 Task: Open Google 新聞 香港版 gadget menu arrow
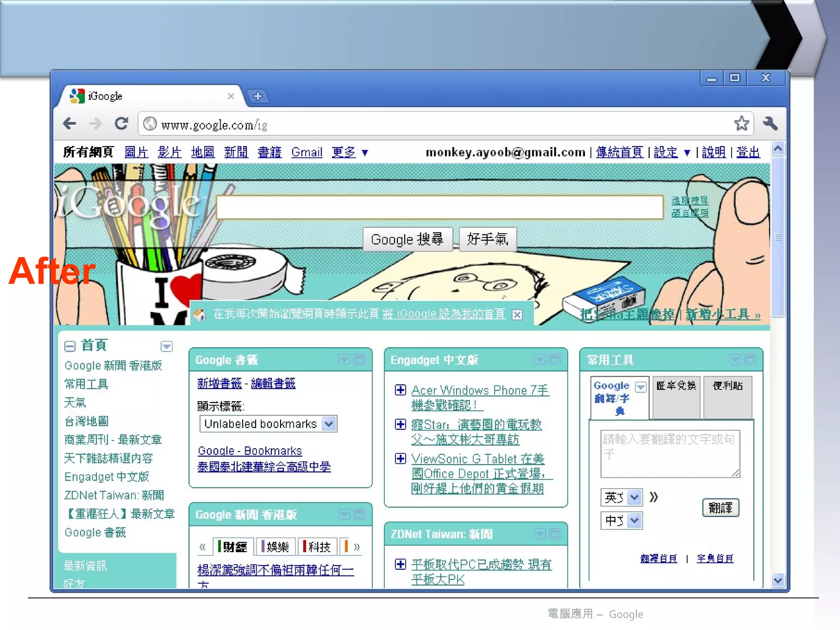(x=345, y=514)
